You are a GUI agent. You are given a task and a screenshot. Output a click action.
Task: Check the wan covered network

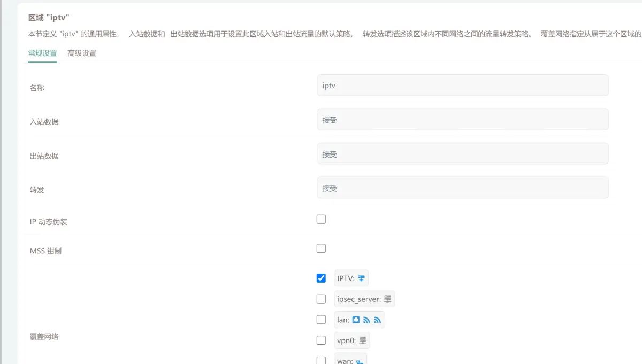point(321,360)
